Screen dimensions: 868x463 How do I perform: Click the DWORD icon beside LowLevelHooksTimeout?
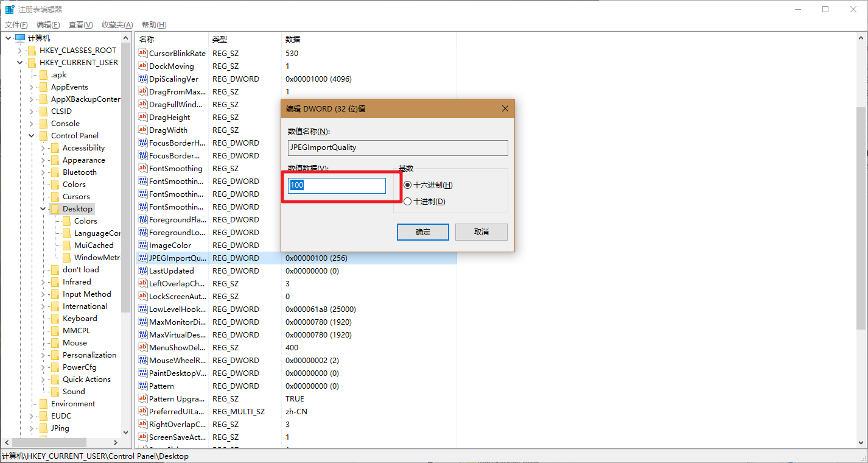click(x=143, y=309)
